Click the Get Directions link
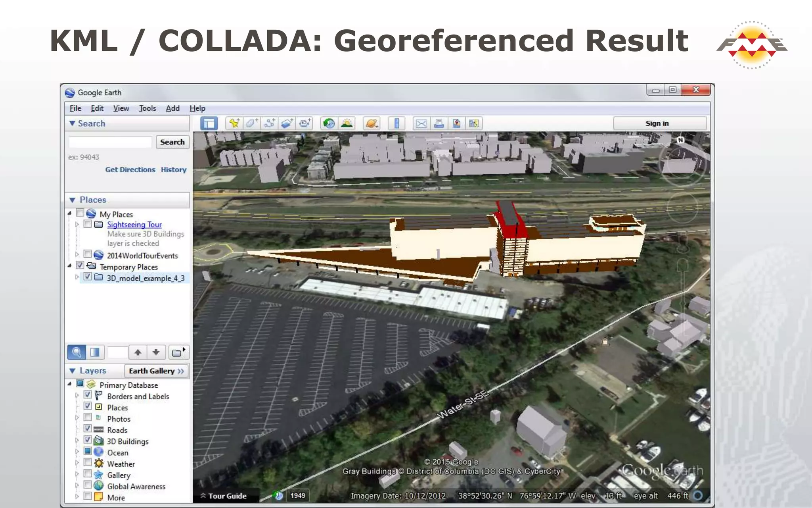812x508 pixels. 130,169
